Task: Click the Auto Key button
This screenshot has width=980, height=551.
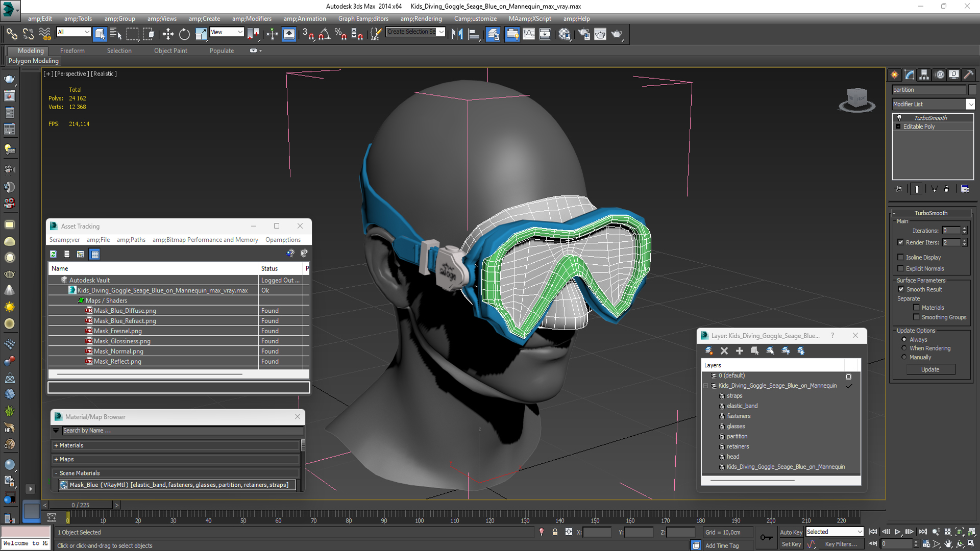Action: [791, 532]
